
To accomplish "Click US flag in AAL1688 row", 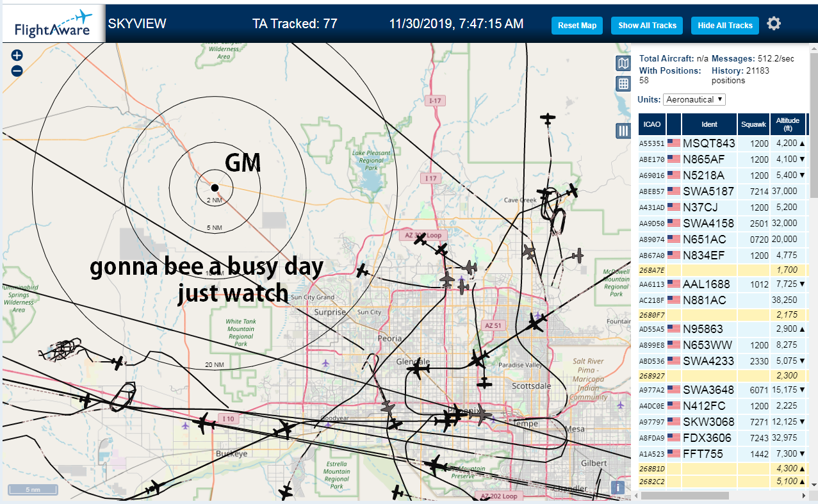I will pyautogui.click(x=673, y=284).
